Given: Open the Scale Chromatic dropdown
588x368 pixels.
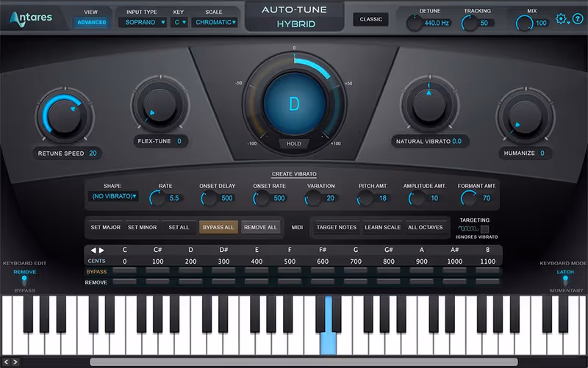Looking at the screenshot, I should [x=215, y=23].
